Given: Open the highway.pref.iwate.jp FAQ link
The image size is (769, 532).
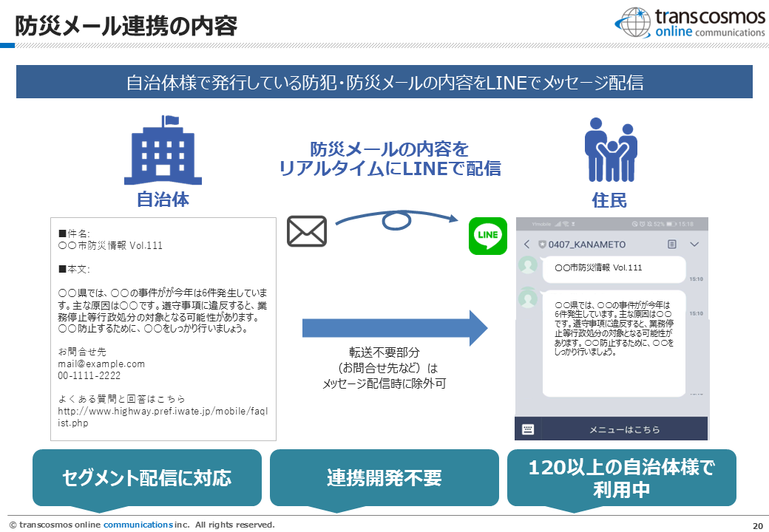Looking at the screenshot, I should click(x=163, y=417).
